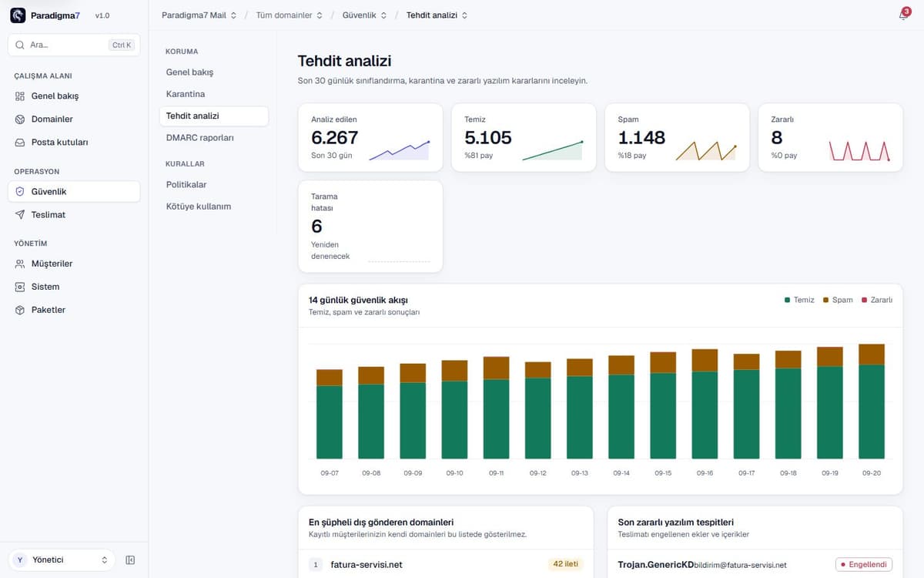This screenshot has width=924, height=578.
Task: Click the fatura-servisi.net domain row
Action: click(x=446, y=564)
